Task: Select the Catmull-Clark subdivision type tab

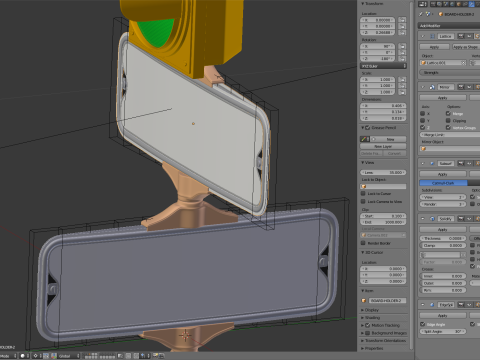Action: pos(443,183)
